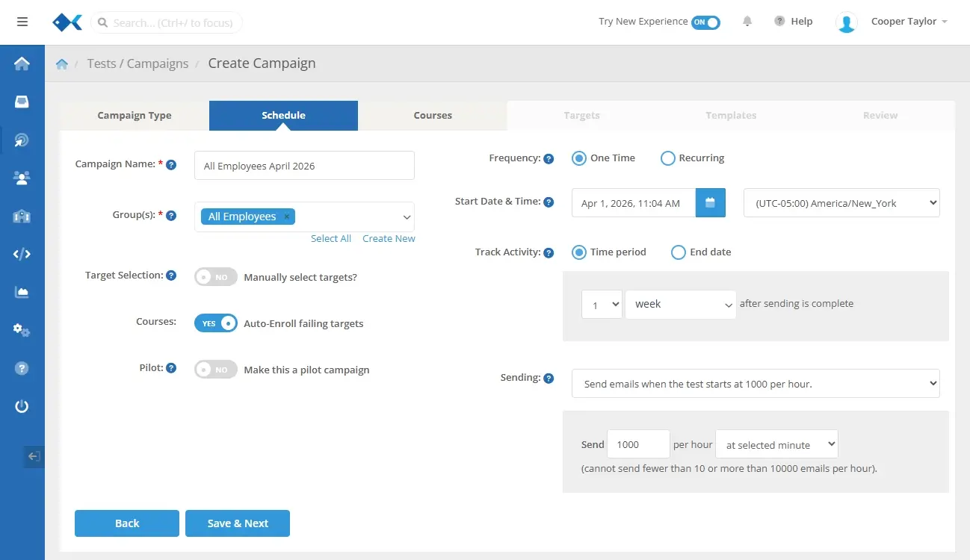Viewport: 970px width, 560px height.
Task: Click the code brackets sidebar icon
Action: click(x=22, y=254)
